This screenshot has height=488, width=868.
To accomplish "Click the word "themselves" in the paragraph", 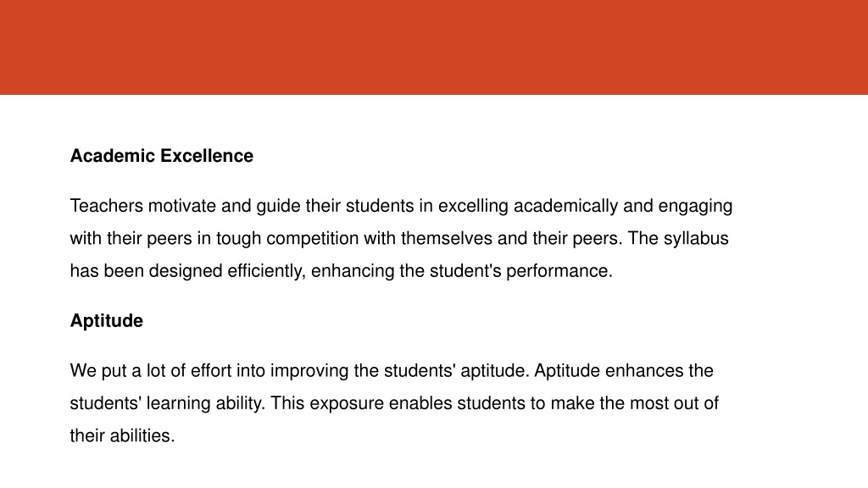I will [447, 238].
